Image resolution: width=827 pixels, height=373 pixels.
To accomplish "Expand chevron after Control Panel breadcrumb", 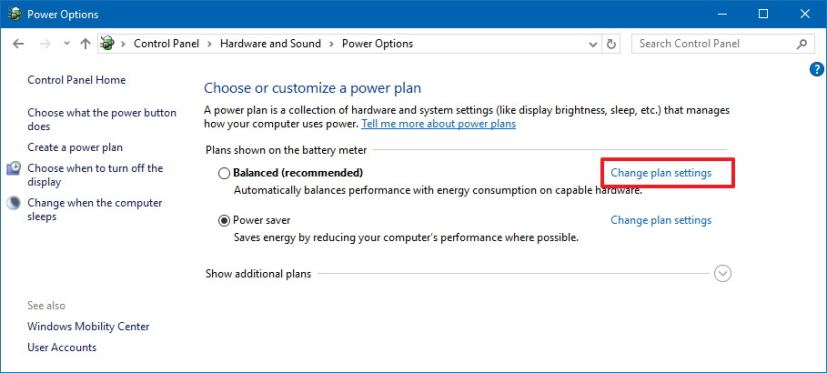I will point(209,44).
